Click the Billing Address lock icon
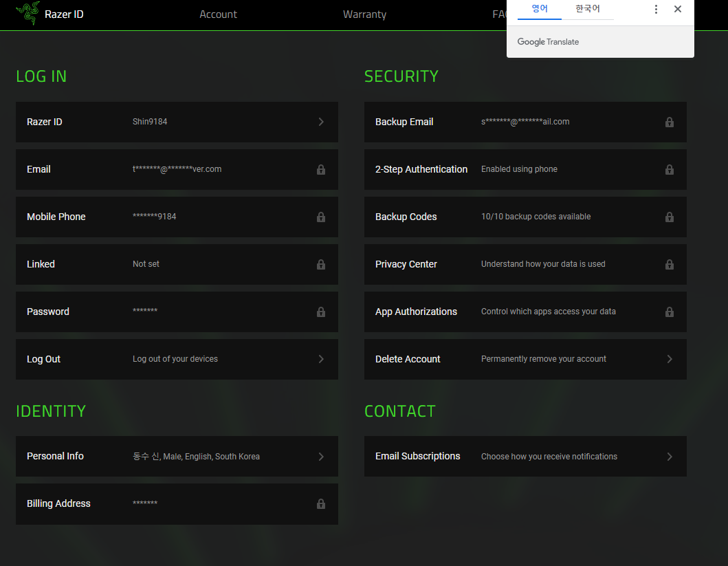The image size is (728, 566). pyautogui.click(x=321, y=504)
